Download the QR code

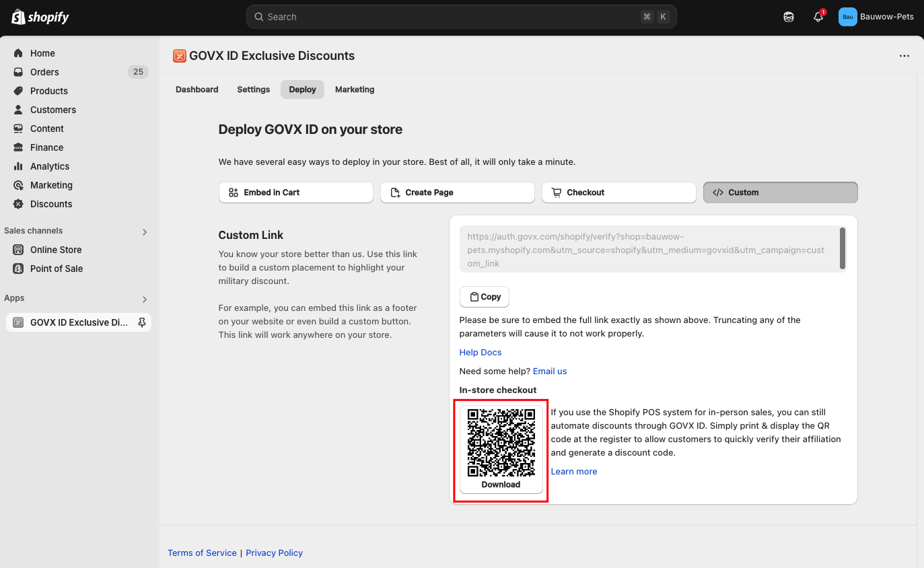tap(501, 450)
